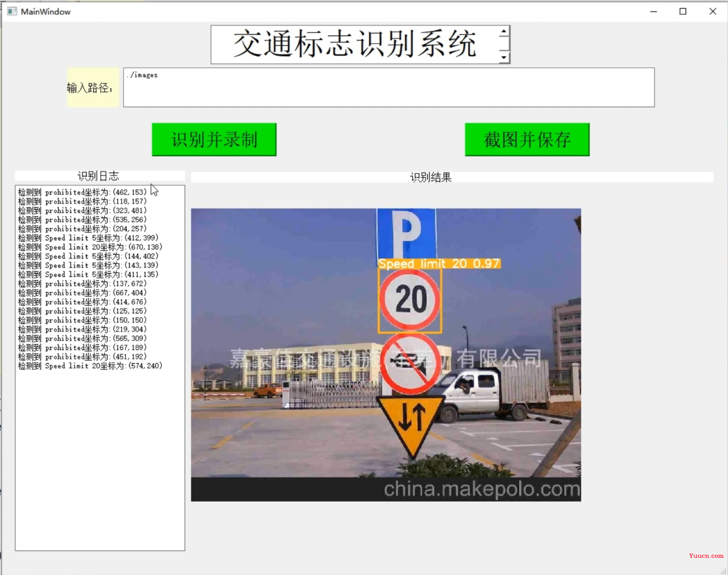The height and width of the screenshot is (575, 728).
Task: Click the 截图并保存 green button
Action: point(527,139)
